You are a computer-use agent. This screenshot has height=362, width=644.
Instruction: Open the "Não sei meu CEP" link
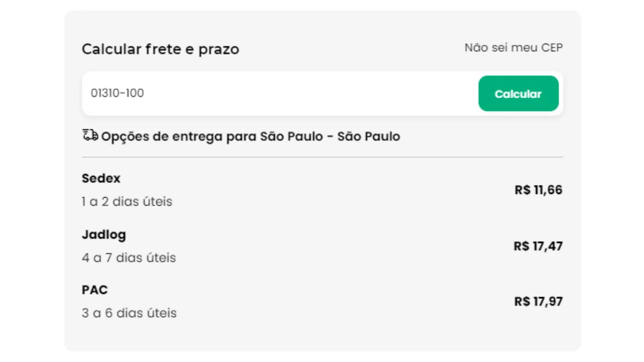pyautogui.click(x=514, y=48)
